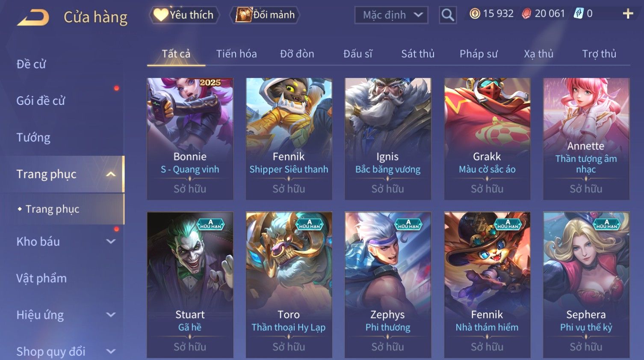Open the Tướng sidebar menu
Image resolution: width=644 pixels, height=360 pixels.
point(33,137)
